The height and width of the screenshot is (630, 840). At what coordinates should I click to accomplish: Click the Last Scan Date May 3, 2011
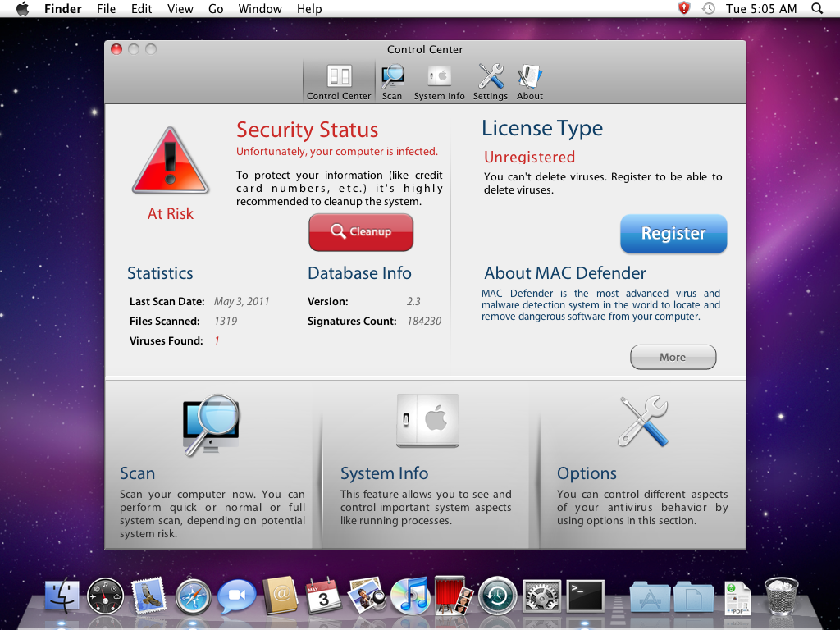pos(242,302)
